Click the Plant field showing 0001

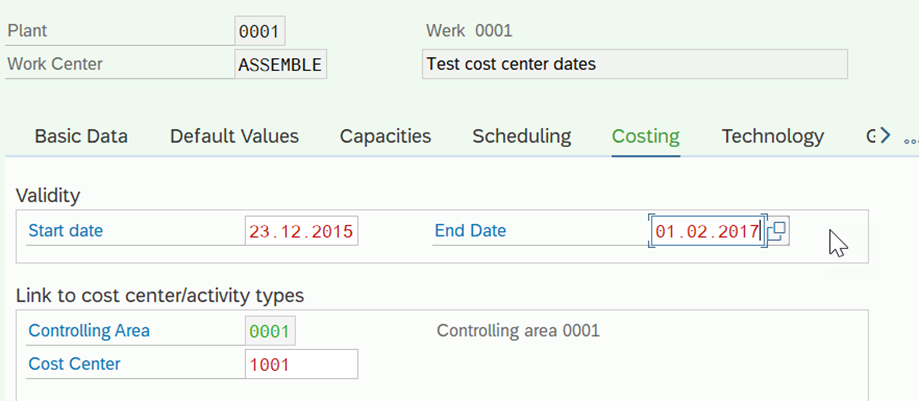(x=260, y=31)
